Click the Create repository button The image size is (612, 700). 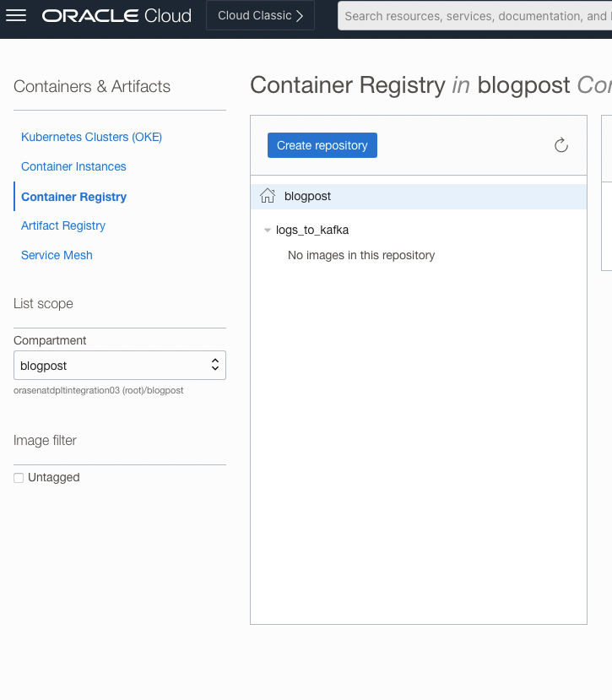click(x=322, y=145)
